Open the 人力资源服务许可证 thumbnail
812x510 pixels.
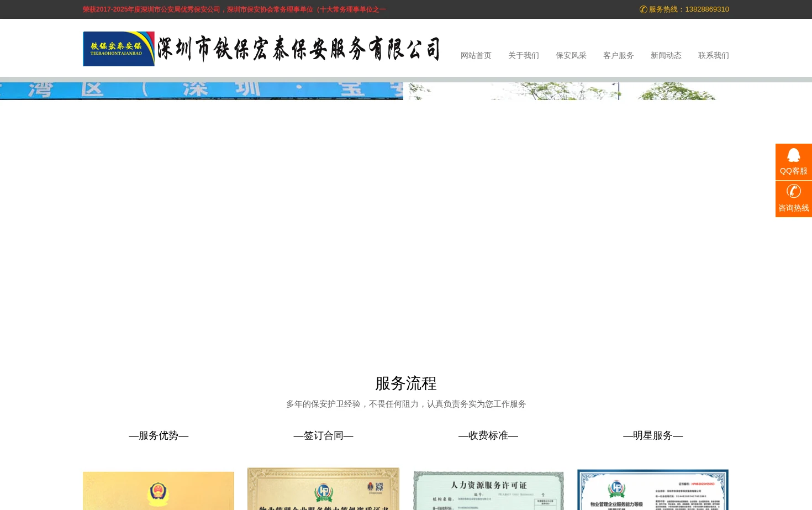(x=488, y=491)
